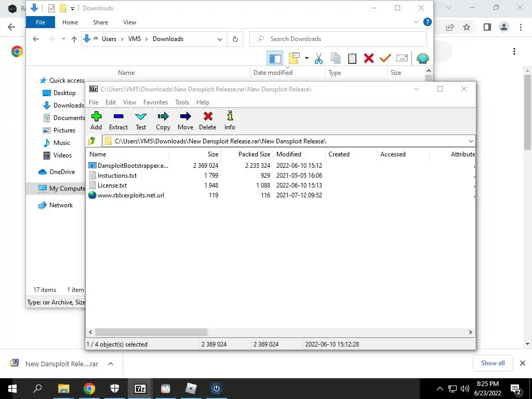The width and height of the screenshot is (532, 399).
Task: Click the orange checkmark icon in Explorer
Action: (x=385, y=58)
